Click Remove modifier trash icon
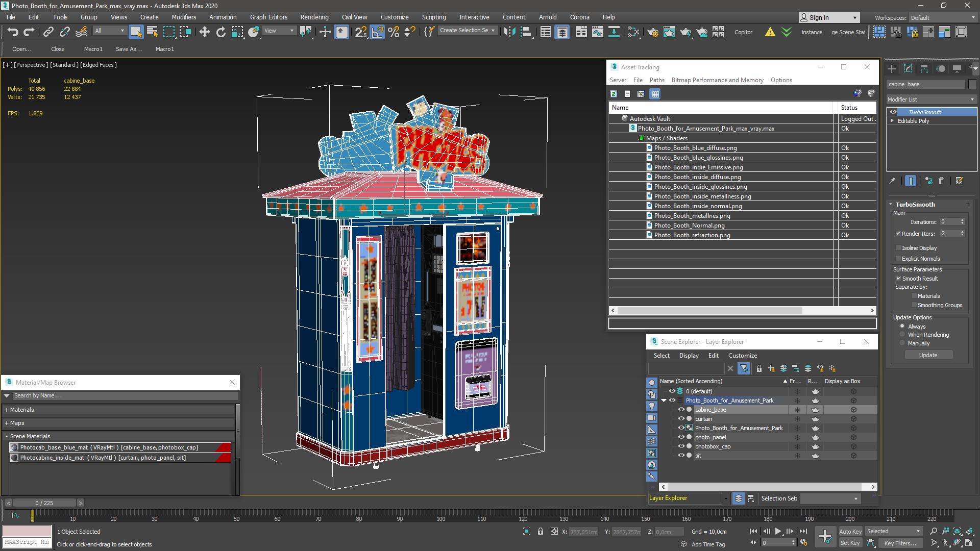The width and height of the screenshot is (980, 551). pos(941,181)
